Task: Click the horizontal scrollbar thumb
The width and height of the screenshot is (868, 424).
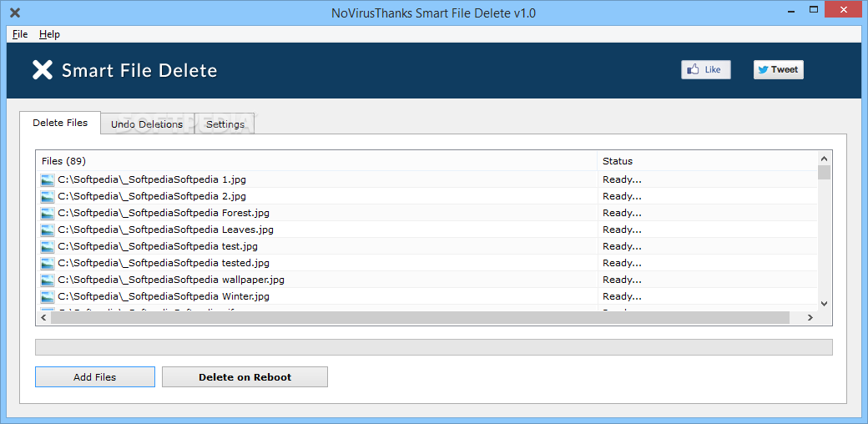Action: pos(420,318)
